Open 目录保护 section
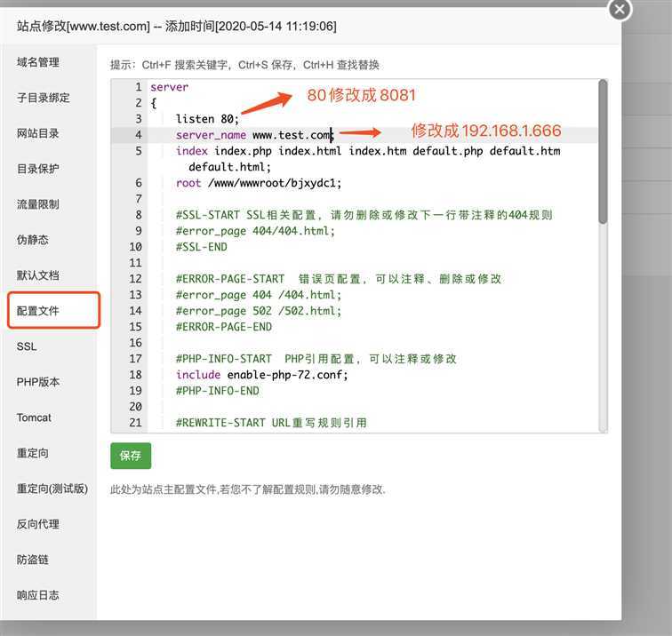The width and height of the screenshot is (672, 636). coord(38,169)
